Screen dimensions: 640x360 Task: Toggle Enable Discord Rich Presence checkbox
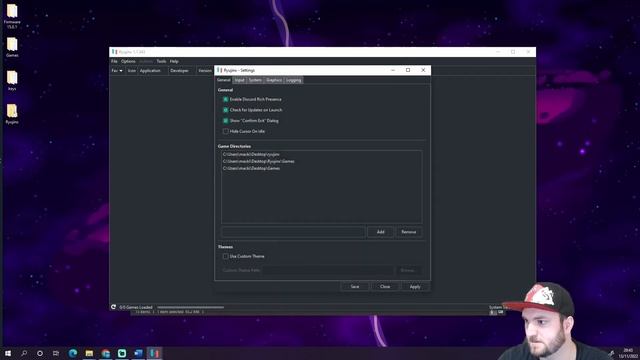(225, 99)
